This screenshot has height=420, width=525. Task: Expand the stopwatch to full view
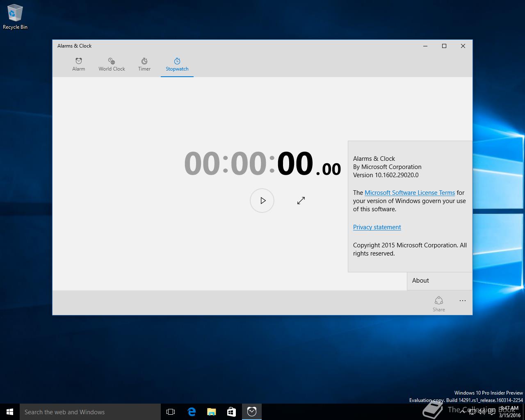[301, 201]
